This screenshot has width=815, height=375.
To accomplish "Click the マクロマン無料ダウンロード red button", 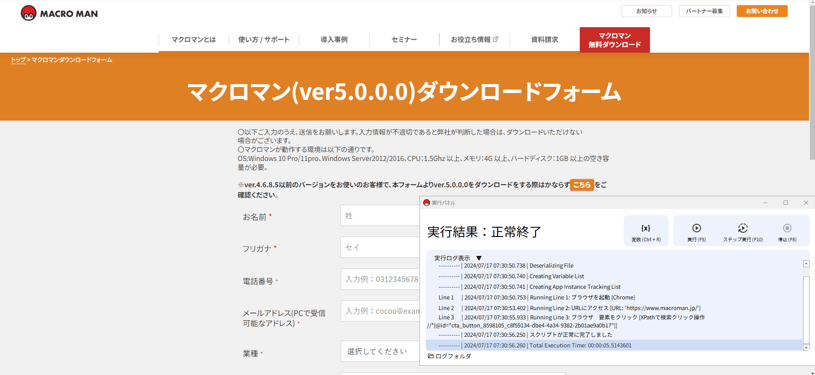I will (x=614, y=40).
